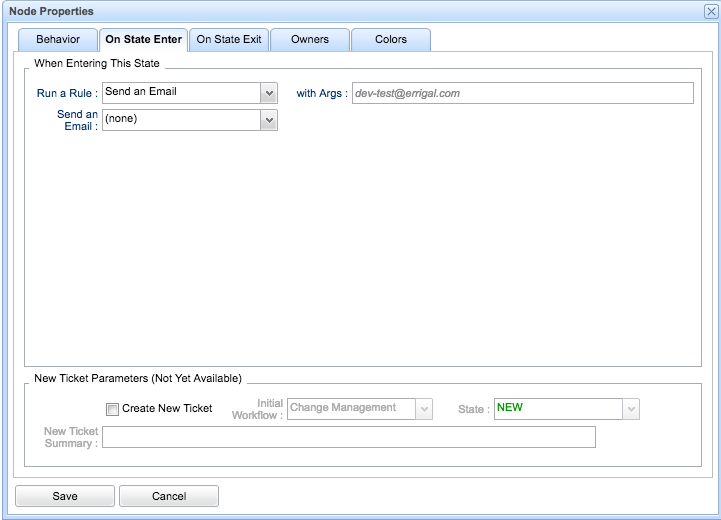Expand the Initial Workflow dropdown arrow
Image resolution: width=721 pixels, height=520 pixels.
[424, 409]
